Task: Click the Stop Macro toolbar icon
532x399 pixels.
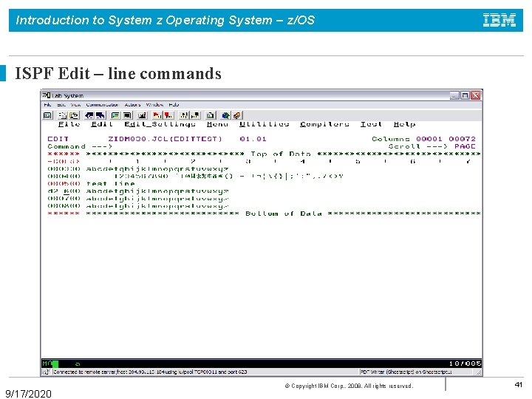Action: click(168, 115)
